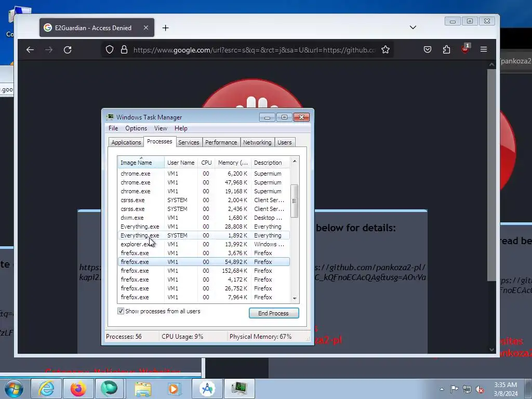This screenshot has height=399, width=532.
Task: Reload the page in Firefox
Action: [68, 50]
